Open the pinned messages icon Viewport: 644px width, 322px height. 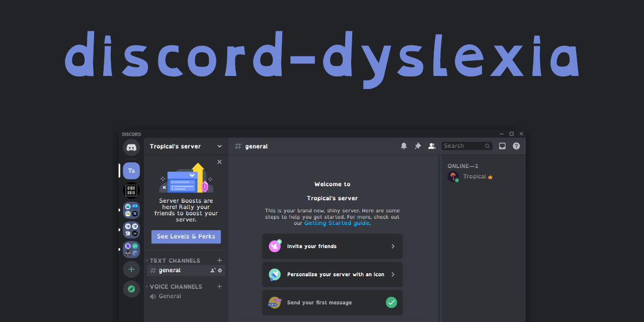(418, 145)
